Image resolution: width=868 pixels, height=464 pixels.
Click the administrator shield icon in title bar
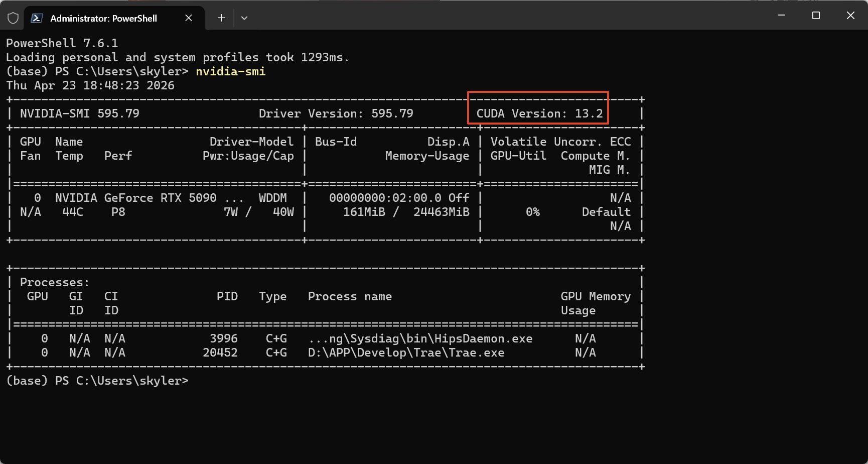tap(13, 18)
